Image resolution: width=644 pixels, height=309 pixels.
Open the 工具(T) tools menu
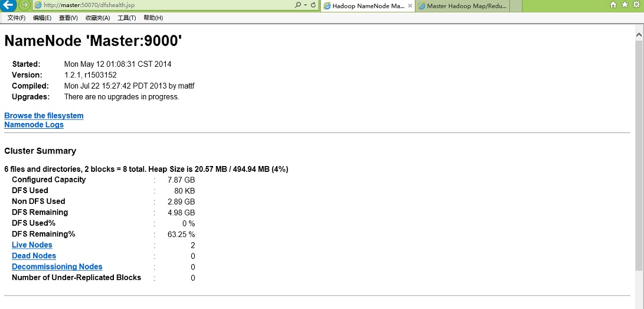tap(126, 18)
